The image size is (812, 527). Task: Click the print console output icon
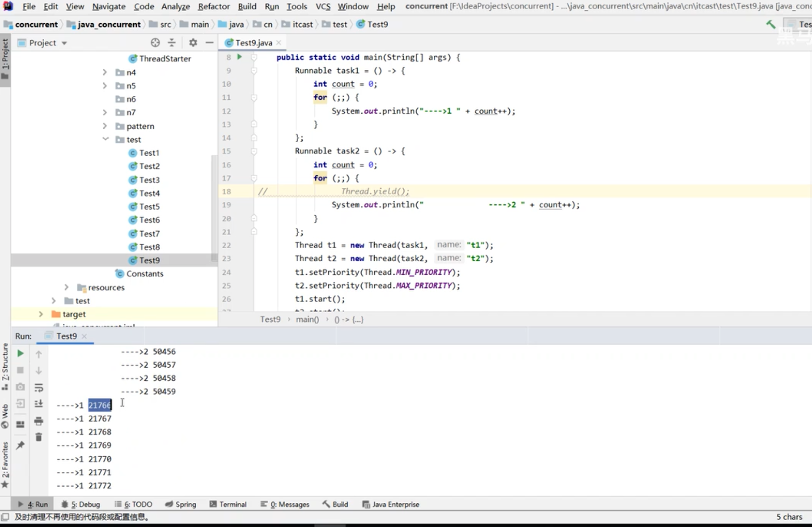point(39,421)
